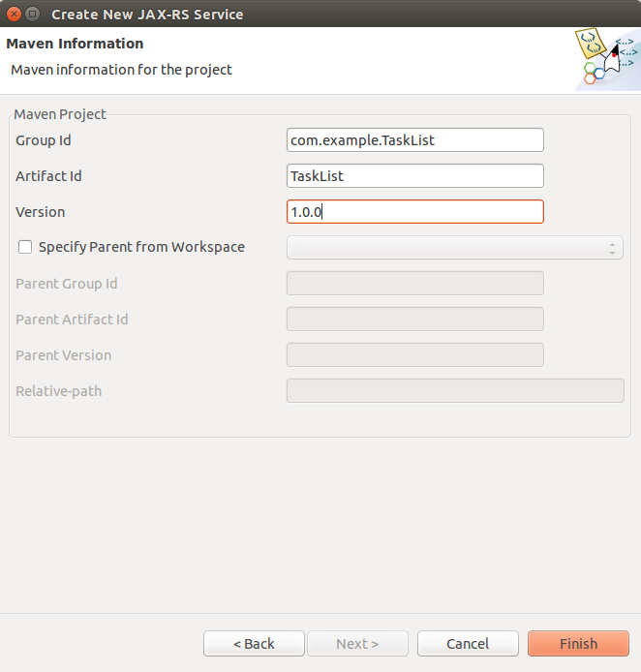Click the Group Id label
This screenshot has width=641, height=672.
tap(44, 140)
